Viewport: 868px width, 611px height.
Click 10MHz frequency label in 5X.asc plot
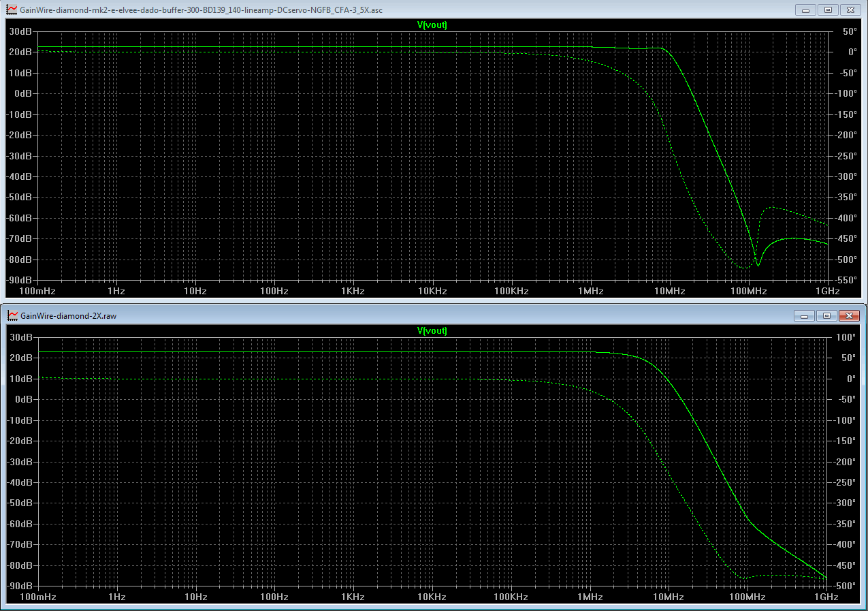pyautogui.click(x=669, y=292)
